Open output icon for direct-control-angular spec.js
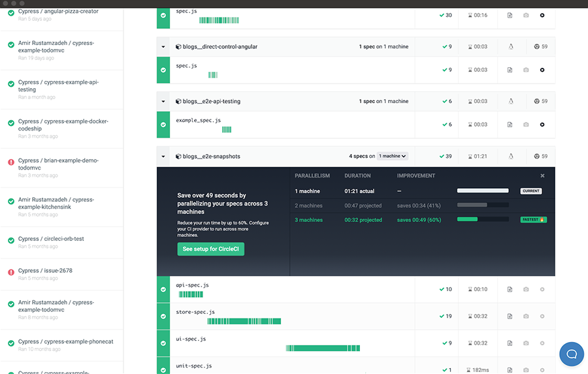This screenshot has height=374, width=588. click(510, 70)
